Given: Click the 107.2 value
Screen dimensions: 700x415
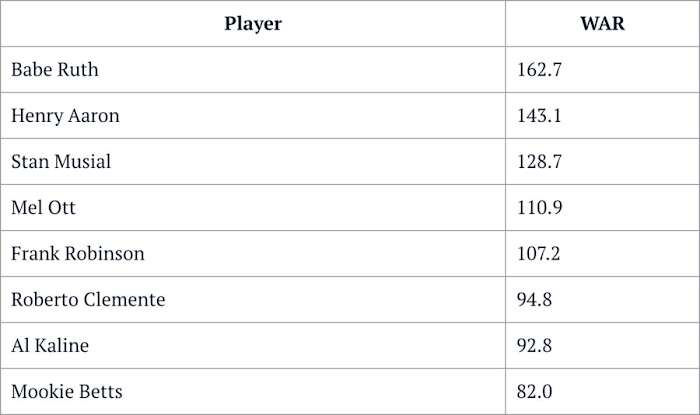Looking at the screenshot, I should (539, 254).
